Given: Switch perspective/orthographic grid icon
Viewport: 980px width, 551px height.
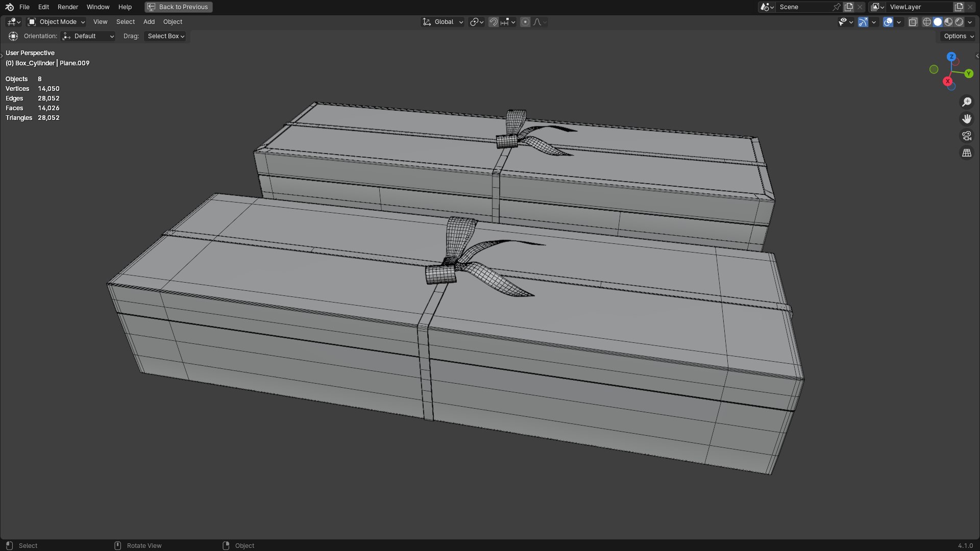Looking at the screenshot, I should tap(967, 153).
